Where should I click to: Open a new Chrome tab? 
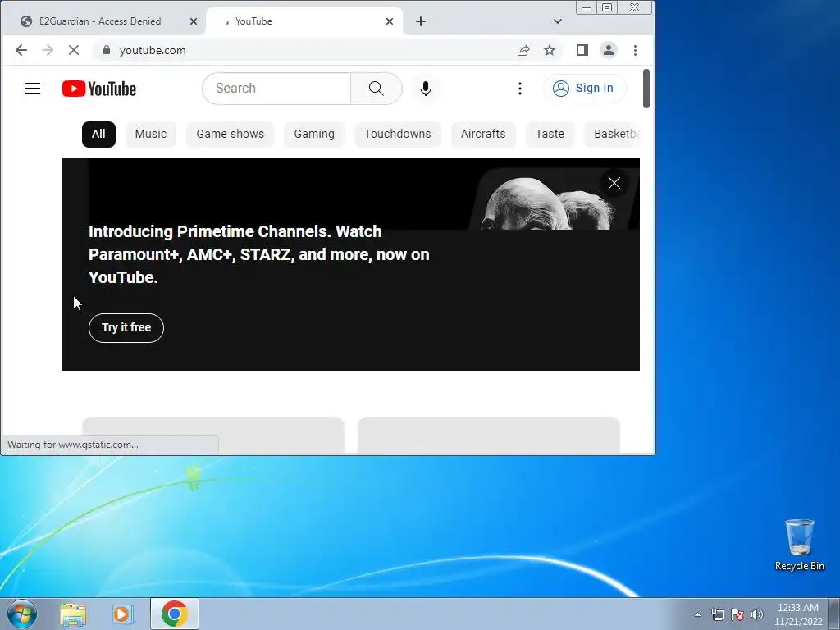[421, 21]
